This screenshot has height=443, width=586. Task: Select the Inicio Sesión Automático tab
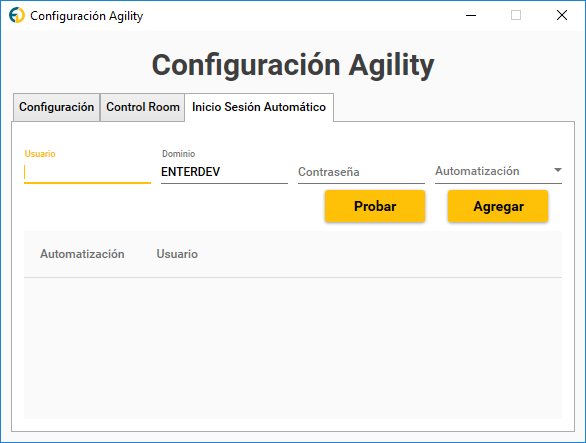coord(259,107)
